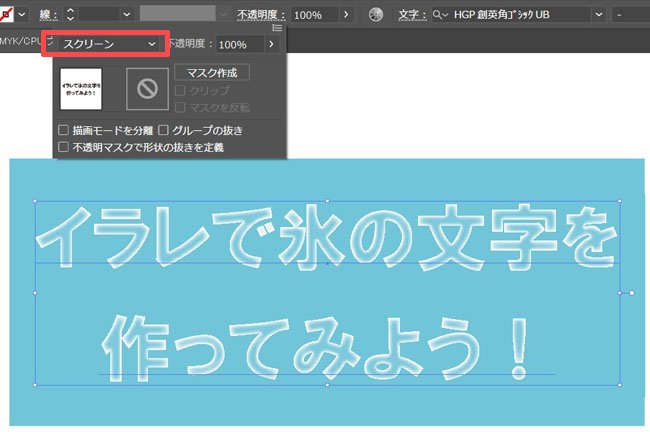650x432 pixels.
Task: Open the スクリーン blend mode dropdown
Action: (109, 44)
